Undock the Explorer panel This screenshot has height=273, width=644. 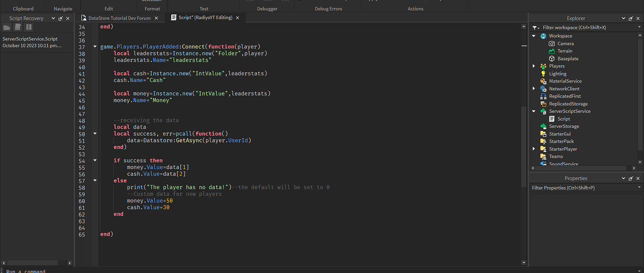tap(630, 18)
